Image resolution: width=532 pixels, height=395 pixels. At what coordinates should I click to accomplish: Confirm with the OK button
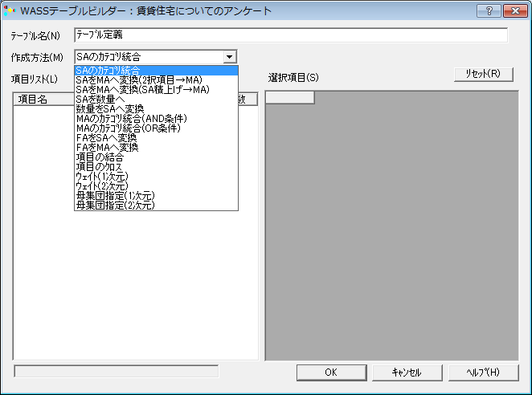(x=331, y=373)
